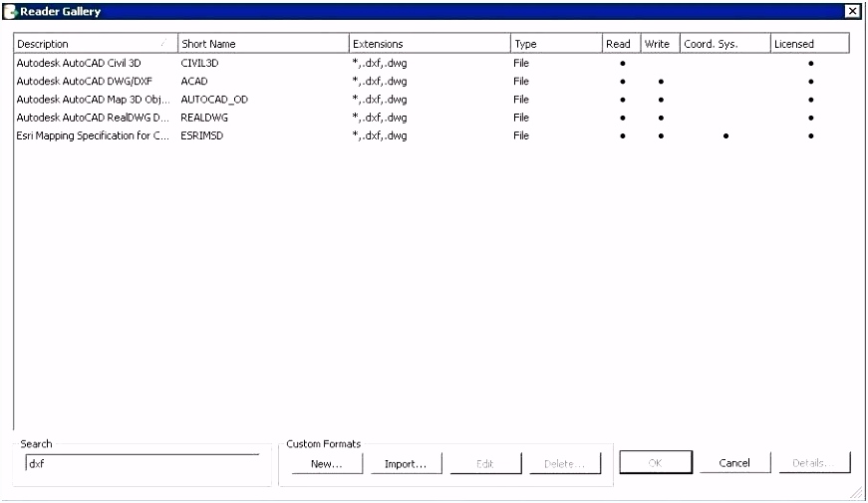This screenshot has width=868, height=503.
Task: Click the REALDWG short name cell
Action: pos(204,118)
